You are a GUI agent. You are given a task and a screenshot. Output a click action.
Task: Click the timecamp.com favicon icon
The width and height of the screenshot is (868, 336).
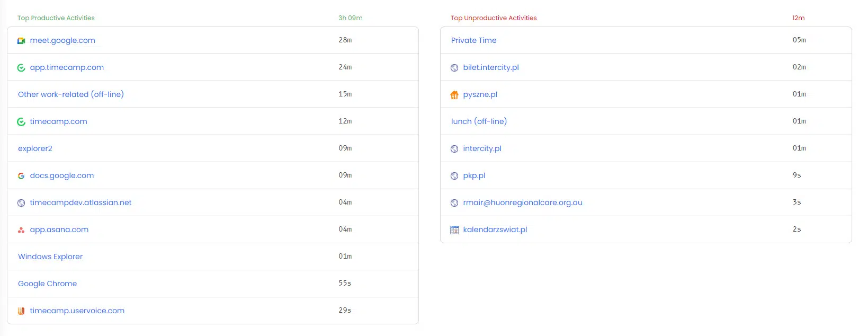click(21, 122)
